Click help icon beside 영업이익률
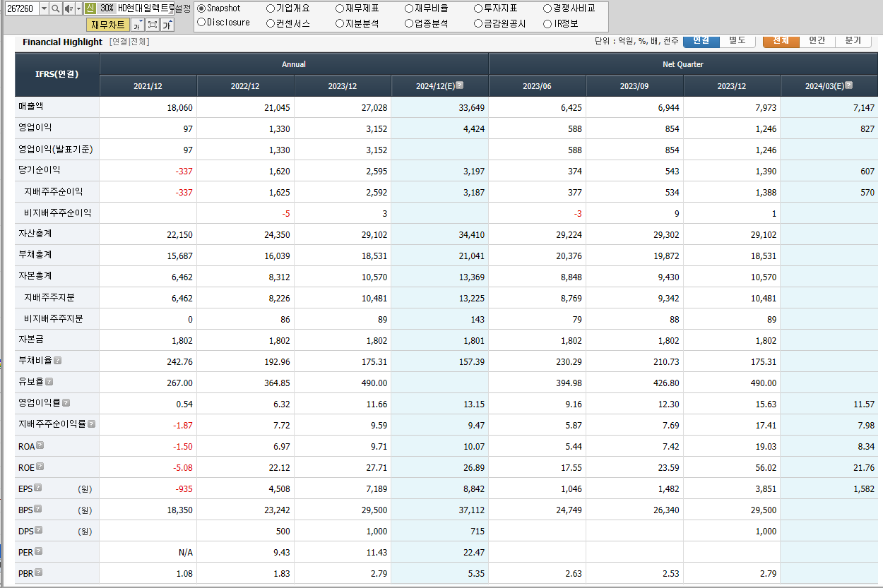Viewport: 883px width, 588px height. (66, 402)
